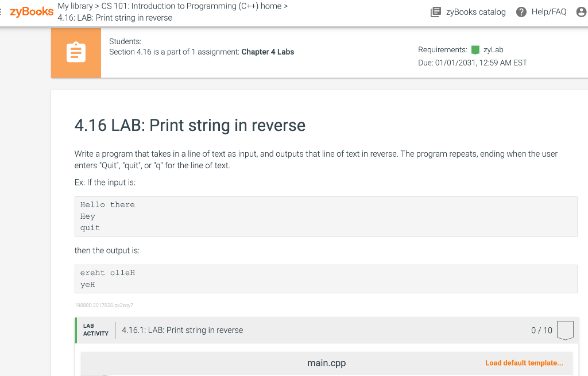
Task: Go to My library breadcrumb
Action: tap(75, 6)
